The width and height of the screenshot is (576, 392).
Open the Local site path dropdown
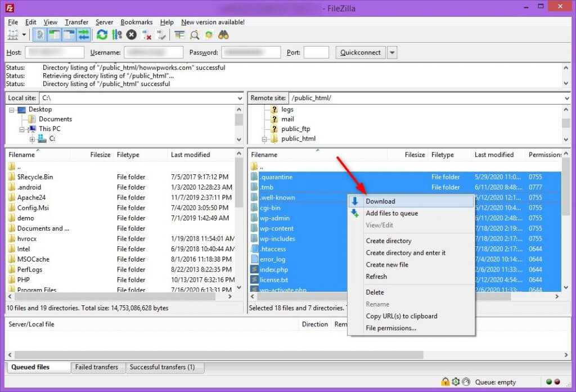(x=240, y=98)
